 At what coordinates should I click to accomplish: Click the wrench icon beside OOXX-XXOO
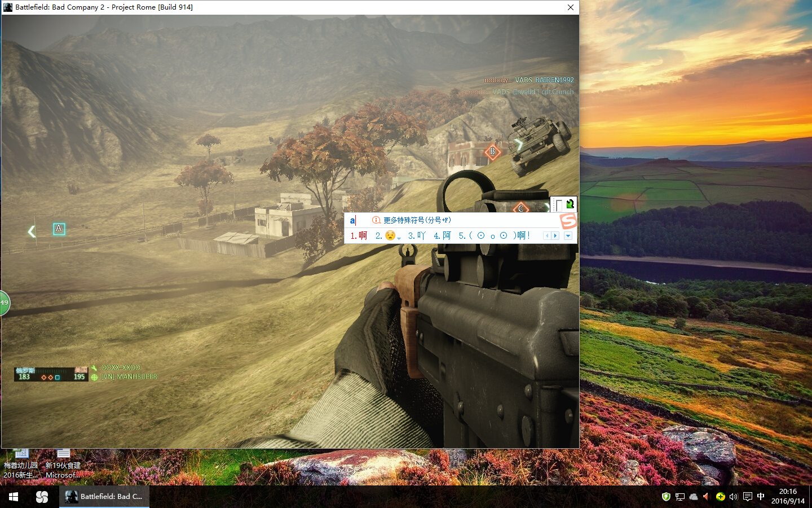point(94,368)
